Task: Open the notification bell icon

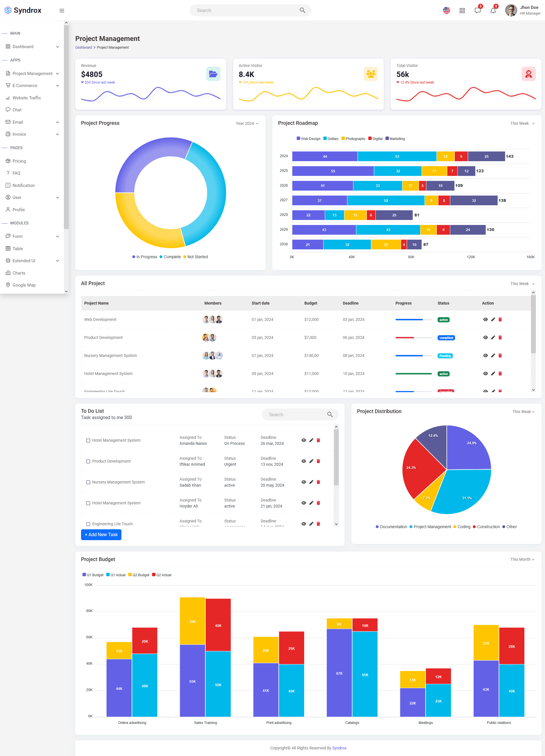Action: click(x=493, y=10)
